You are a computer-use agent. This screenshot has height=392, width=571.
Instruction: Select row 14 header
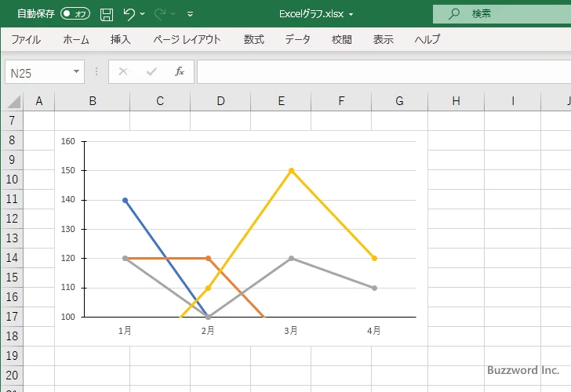(12, 258)
